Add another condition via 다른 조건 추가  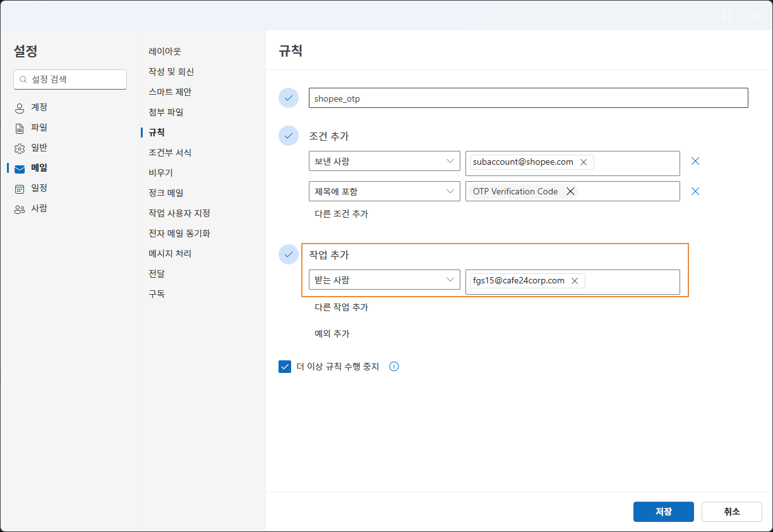341,214
